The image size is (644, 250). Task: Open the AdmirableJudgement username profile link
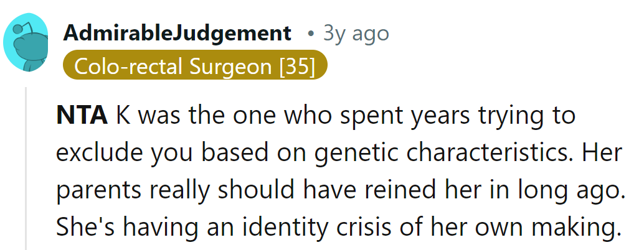click(177, 33)
